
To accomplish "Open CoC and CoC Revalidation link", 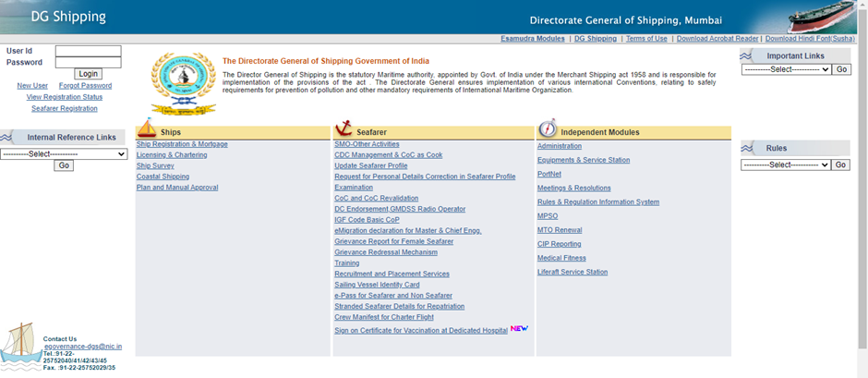I will coord(377,199).
